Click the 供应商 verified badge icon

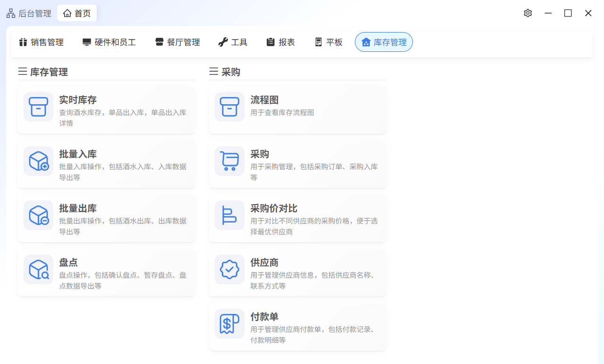(229, 269)
